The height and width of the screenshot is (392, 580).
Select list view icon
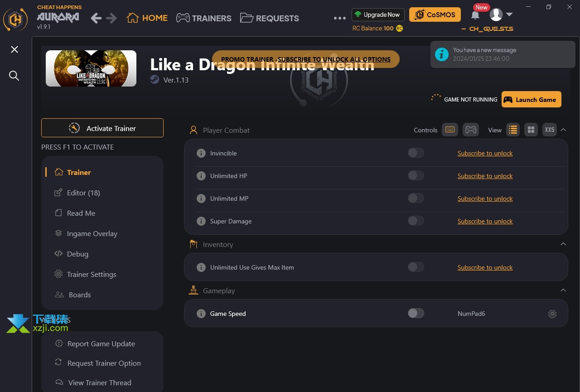coord(513,130)
